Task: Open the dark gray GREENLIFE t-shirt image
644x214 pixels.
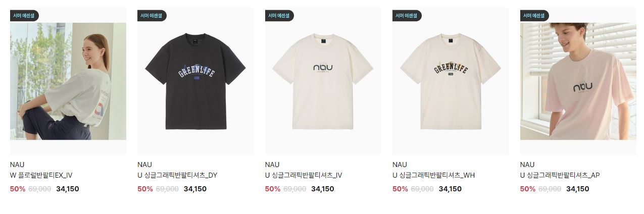Action: 195,81
